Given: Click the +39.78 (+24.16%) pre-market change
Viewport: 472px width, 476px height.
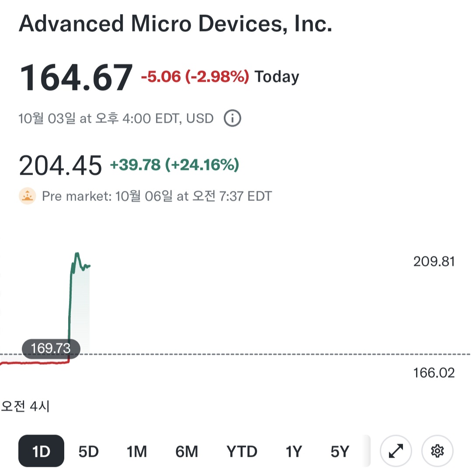Looking at the screenshot, I should [x=174, y=165].
